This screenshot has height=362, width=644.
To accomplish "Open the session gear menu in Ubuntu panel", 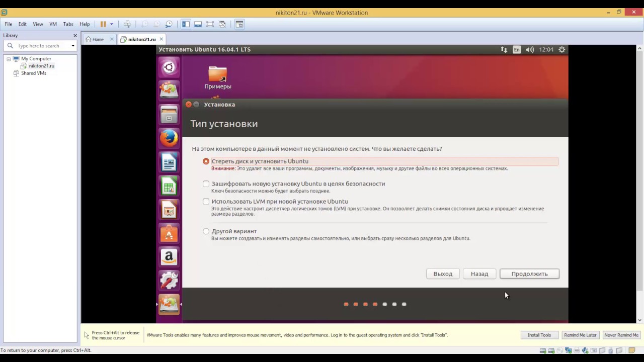I will tap(562, 49).
